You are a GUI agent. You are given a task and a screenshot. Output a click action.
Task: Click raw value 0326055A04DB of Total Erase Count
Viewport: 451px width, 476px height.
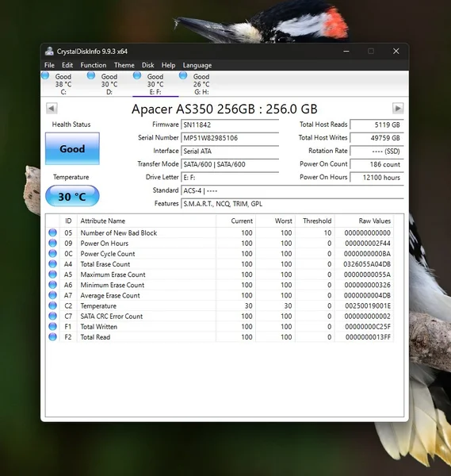pyautogui.click(x=367, y=264)
